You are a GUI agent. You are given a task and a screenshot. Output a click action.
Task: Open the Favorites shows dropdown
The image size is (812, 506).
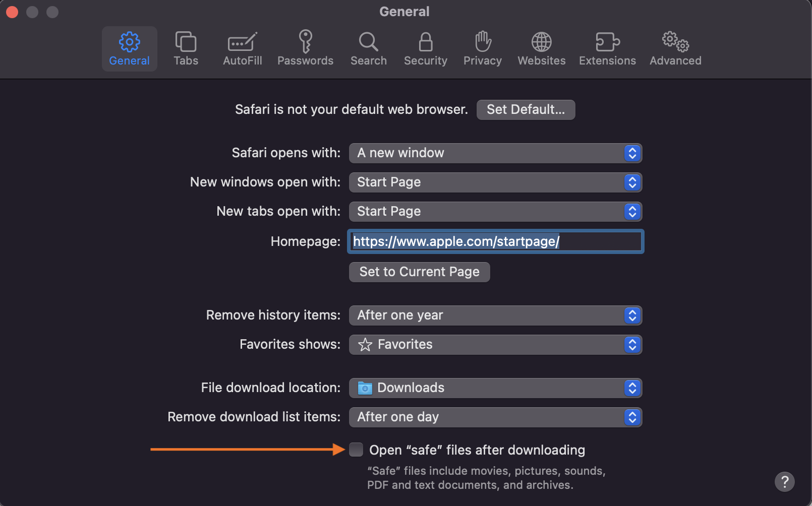[x=495, y=345]
